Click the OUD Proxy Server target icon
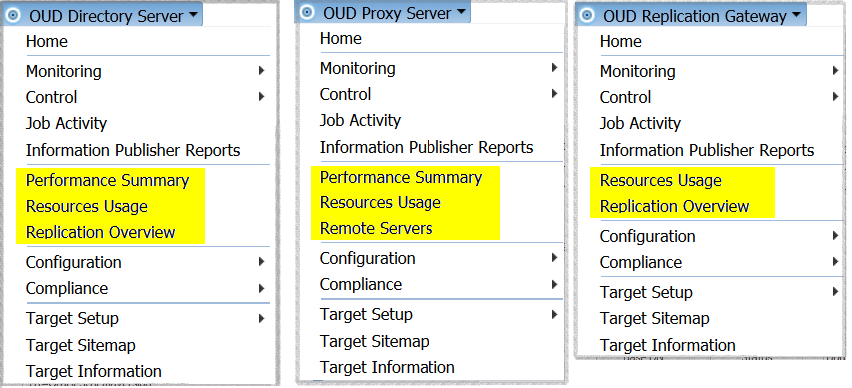This screenshot has height=388, width=852. point(307,12)
